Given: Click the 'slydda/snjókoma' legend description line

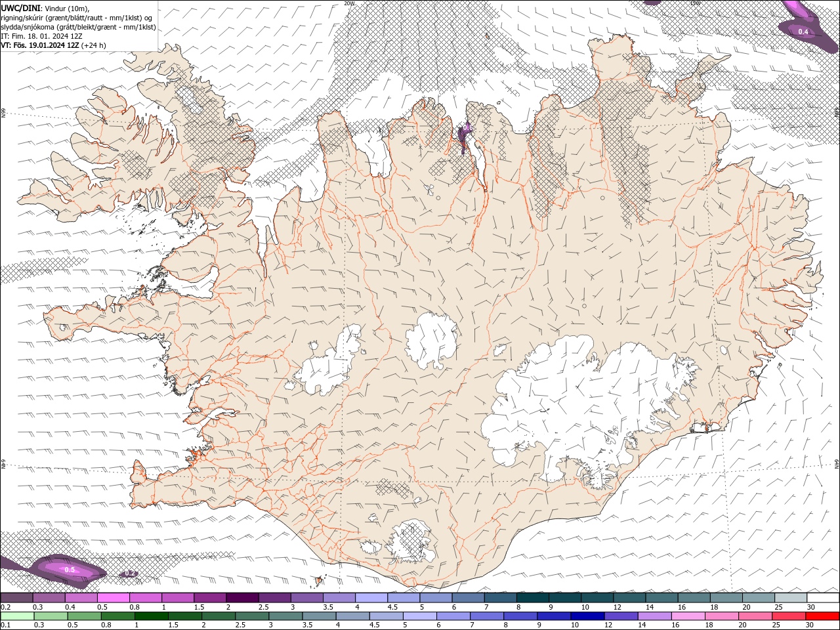Looking at the screenshot, I should 78,27.
